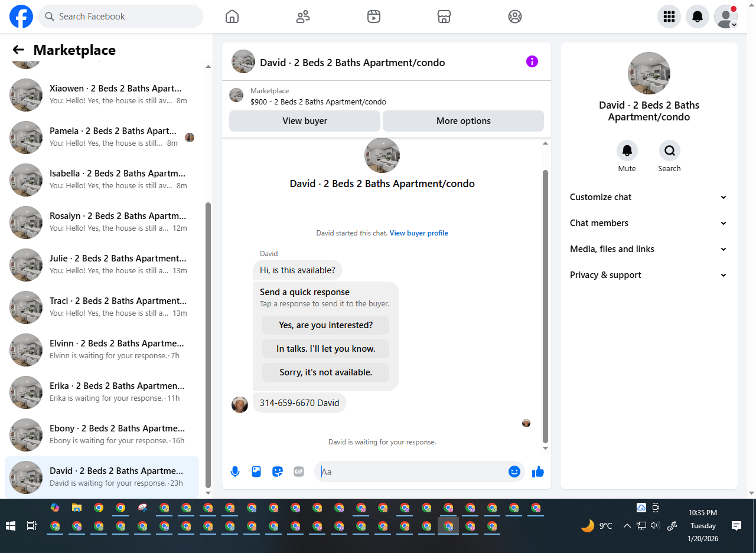Click the 9°C weather widget on taskbar
The width and height of the screenshot is (756, 553).
(597, 526)
